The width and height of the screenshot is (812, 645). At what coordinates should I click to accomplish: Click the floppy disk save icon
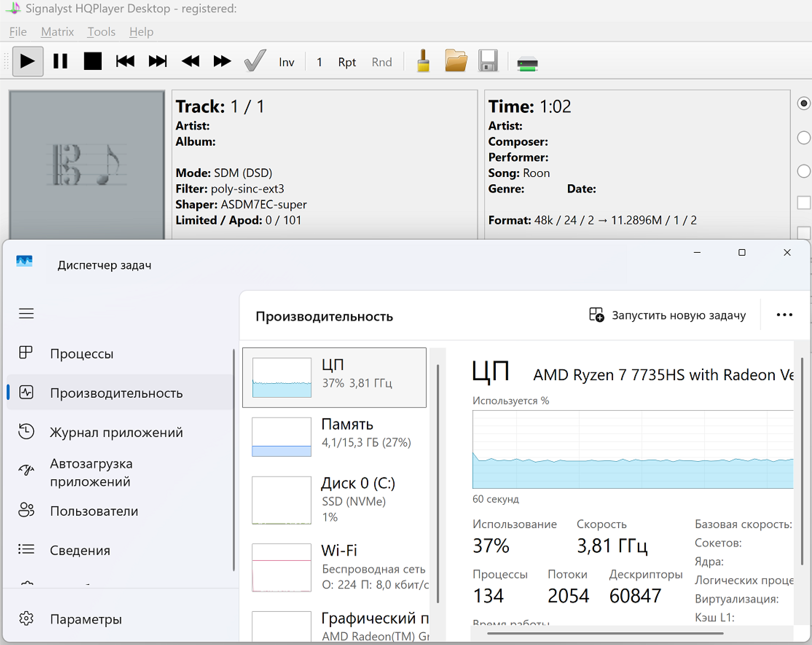click(x=488, y=62)
